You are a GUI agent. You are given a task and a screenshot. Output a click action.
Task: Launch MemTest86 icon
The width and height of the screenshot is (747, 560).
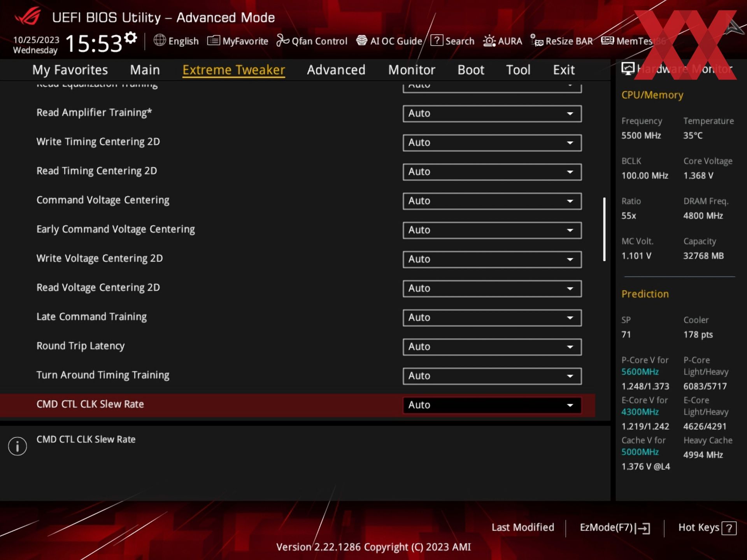coord(607,40)
